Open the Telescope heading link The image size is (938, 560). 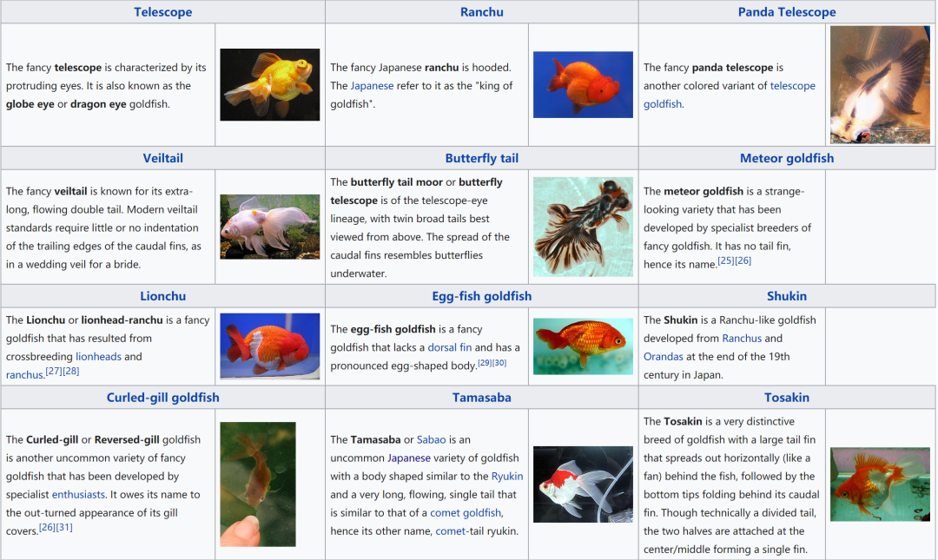click(163, 12)
